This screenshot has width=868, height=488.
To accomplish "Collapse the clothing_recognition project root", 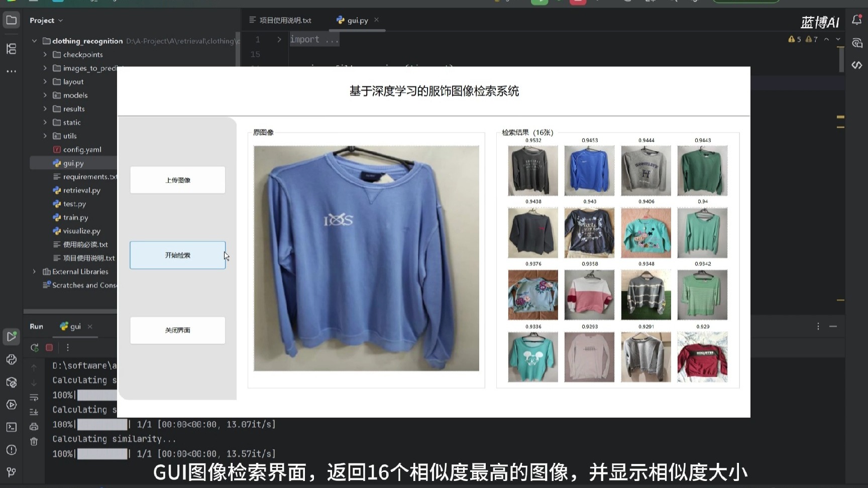I will coord(34,41).
